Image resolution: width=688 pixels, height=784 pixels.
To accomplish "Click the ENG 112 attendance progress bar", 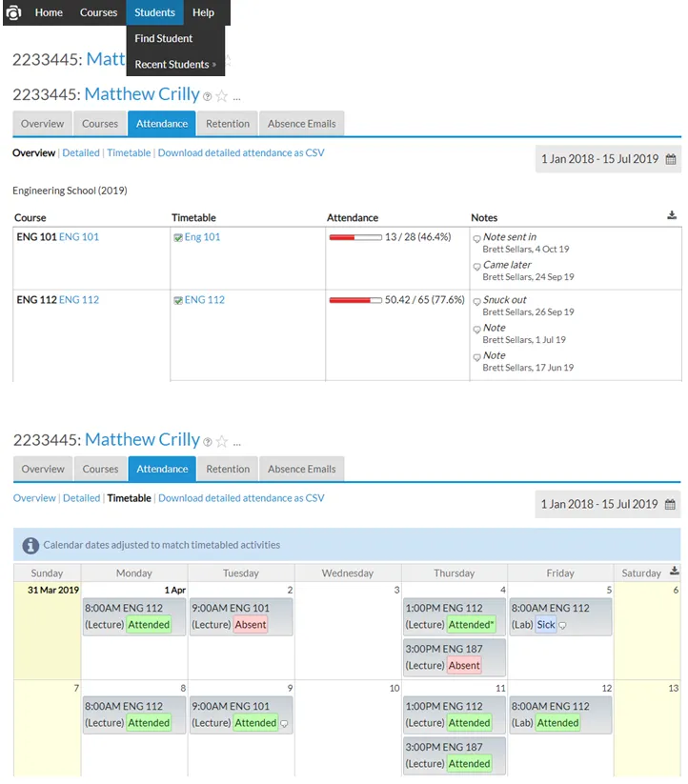I will tap(355, 300).
